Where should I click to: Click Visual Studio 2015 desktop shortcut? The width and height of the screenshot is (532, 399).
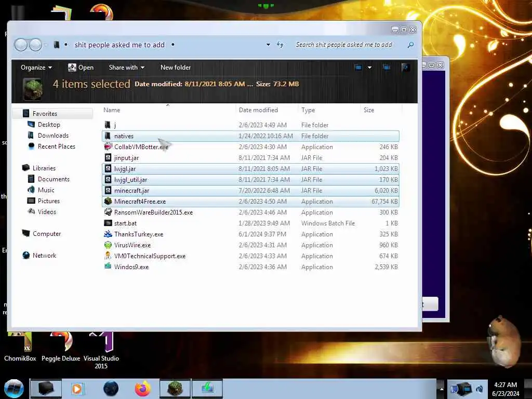101,351
